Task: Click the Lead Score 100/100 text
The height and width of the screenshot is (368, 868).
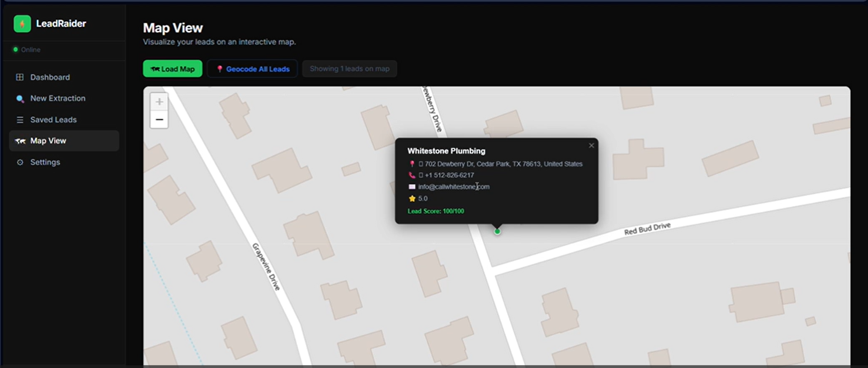Action: (436, 211)
